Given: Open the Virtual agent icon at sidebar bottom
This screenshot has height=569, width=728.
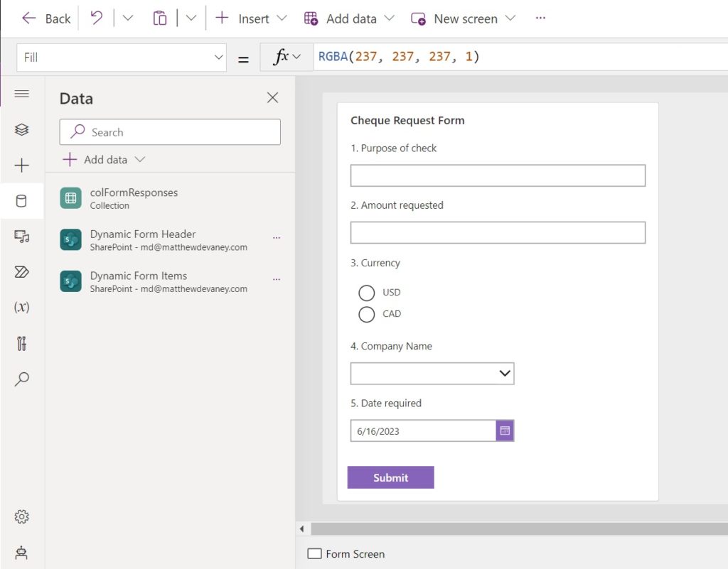Looking at the screenshot, I should (x=21, y=553).
